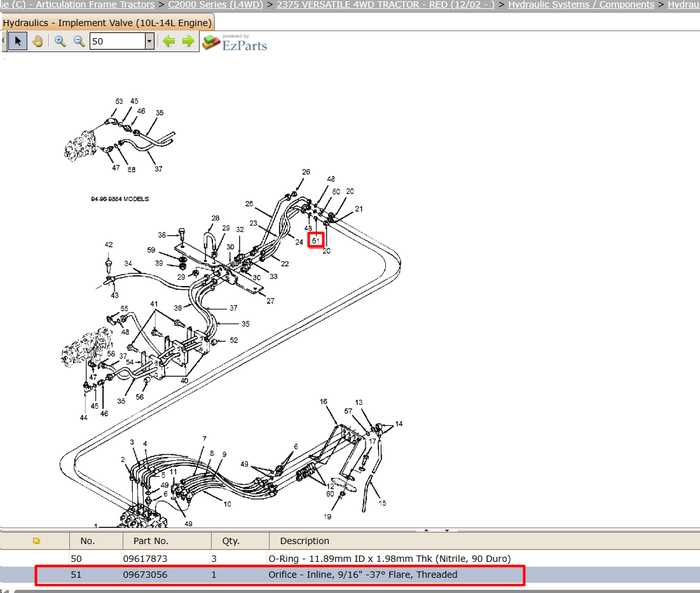
Task: Click callout number 7 in diagram
Action: coord(205,439)
